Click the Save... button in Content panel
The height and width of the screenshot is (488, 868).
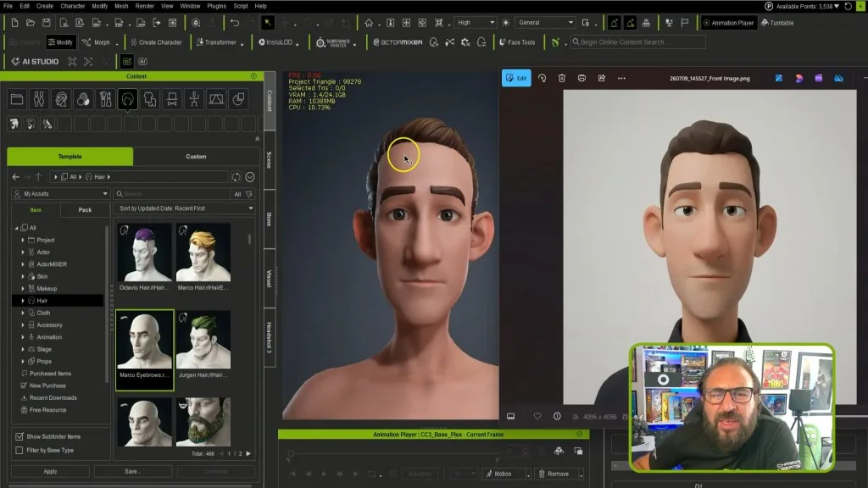[133, 471]
